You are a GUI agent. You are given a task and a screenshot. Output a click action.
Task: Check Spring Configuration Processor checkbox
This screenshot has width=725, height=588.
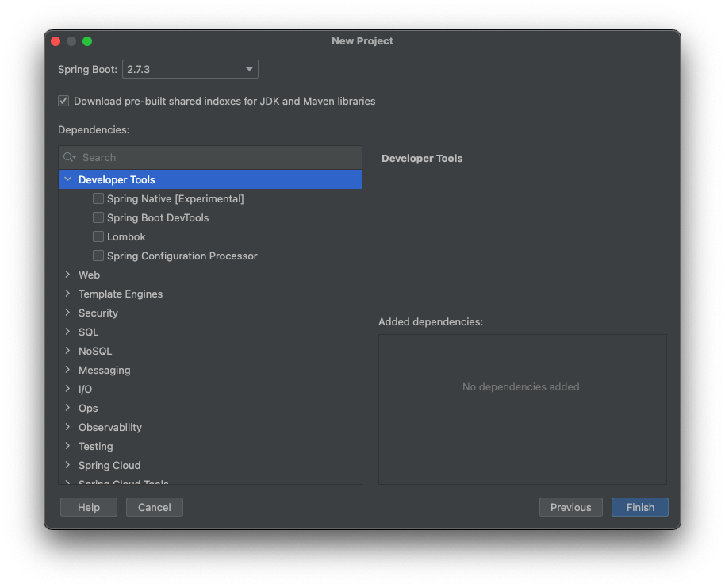pos(98,256)
